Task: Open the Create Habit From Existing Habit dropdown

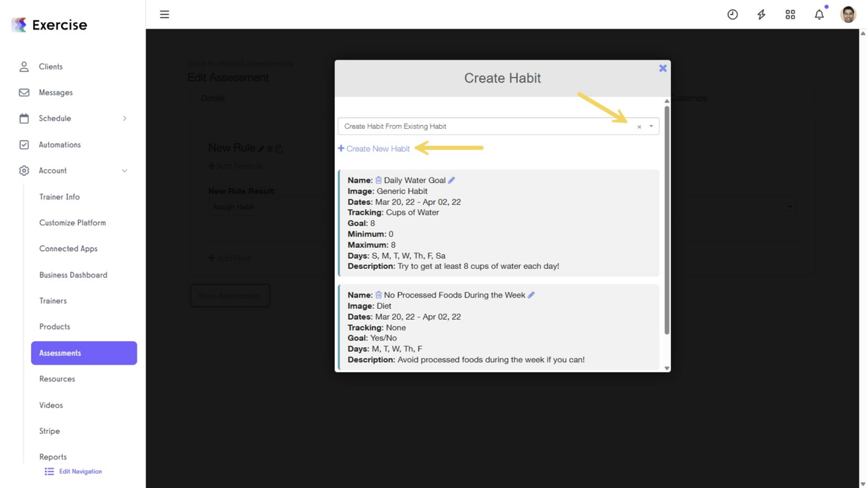Action: 650,126
